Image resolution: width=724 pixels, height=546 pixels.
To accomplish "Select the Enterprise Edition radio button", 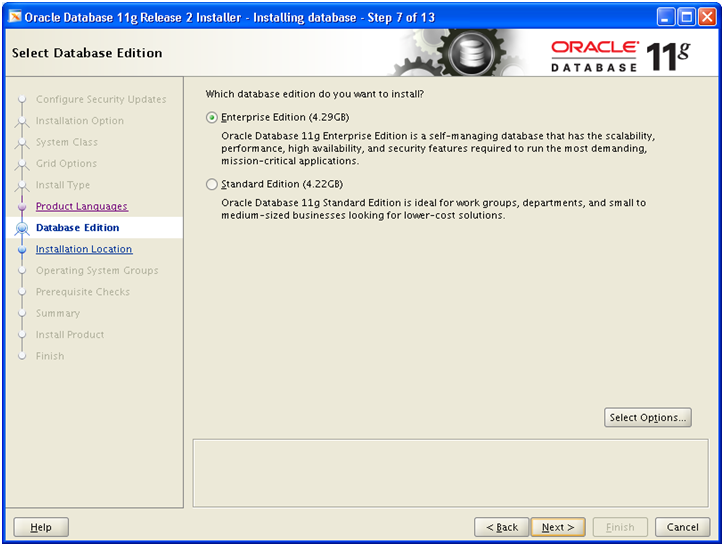I will click(211, 118).
